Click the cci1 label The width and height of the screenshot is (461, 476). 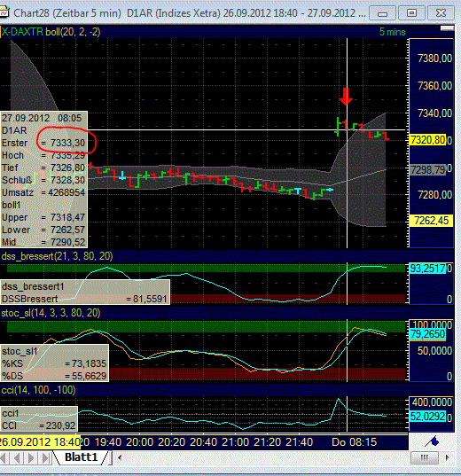[x=11, y=413]
